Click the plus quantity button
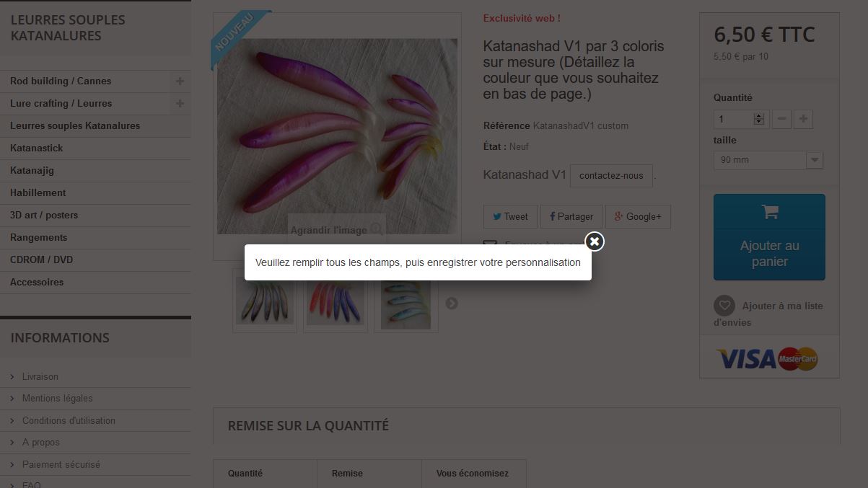Viewport: 868px width, 488px height. pyautogui.click(x=803, y=119)
